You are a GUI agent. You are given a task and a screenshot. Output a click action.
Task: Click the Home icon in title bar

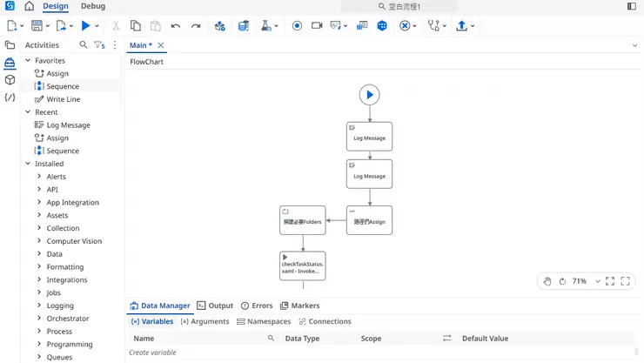(x=29, y=6)
